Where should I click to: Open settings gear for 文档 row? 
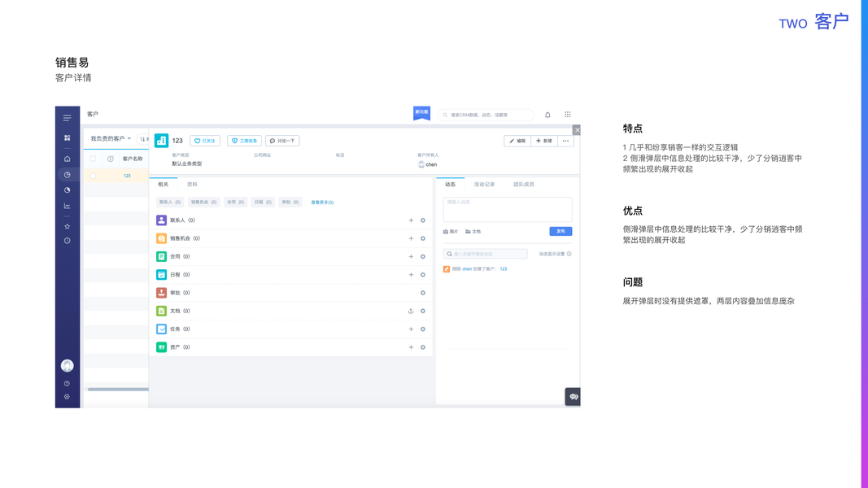[423, 311]
